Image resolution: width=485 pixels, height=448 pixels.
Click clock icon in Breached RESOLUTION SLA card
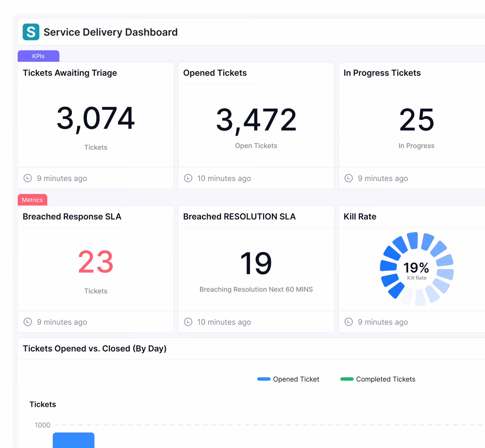click(188, 322)
